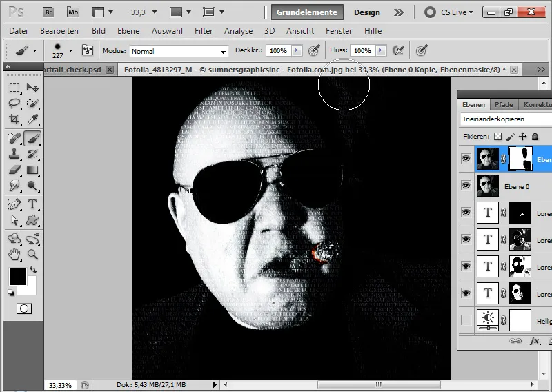Select the Blur tool
Image resolution: width=552 pixels, height=392 pixels.
pyautogui.click(x=14, y=185)
